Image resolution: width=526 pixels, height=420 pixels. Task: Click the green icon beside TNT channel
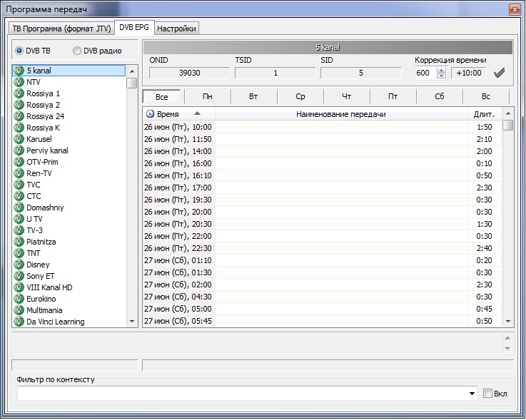tap(19, 253)
